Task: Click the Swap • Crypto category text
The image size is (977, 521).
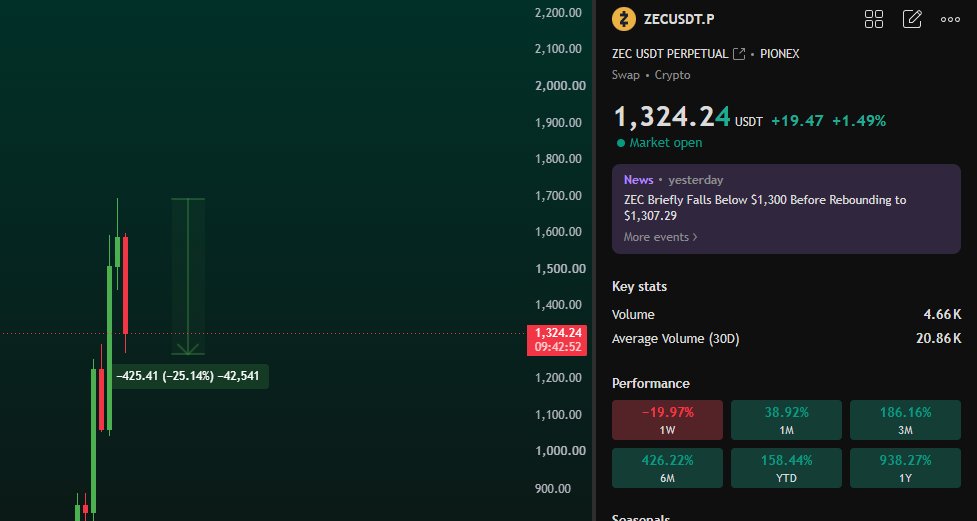Action: coord(651,75)
